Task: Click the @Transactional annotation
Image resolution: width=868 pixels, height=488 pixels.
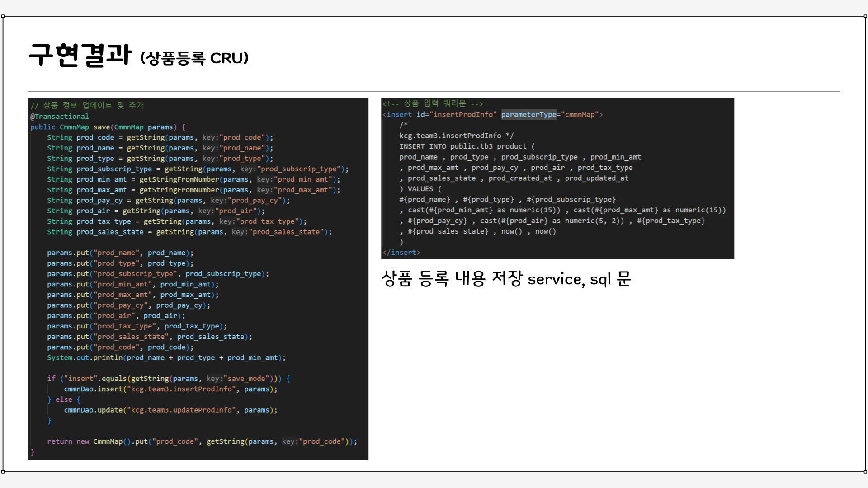Action: pyautogui.click(x=60, y=117)
